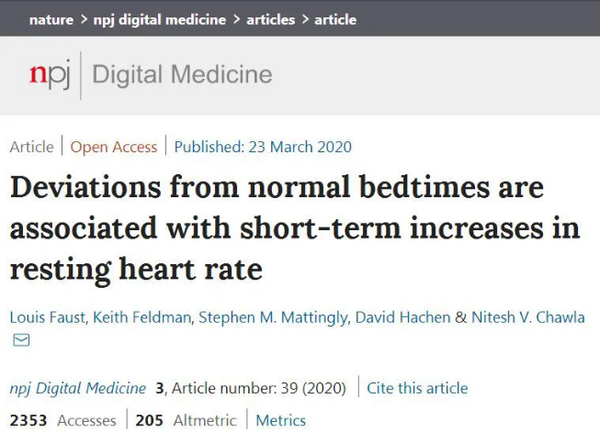
Task: Click the Article type label
Action: (x=31, y=146)
